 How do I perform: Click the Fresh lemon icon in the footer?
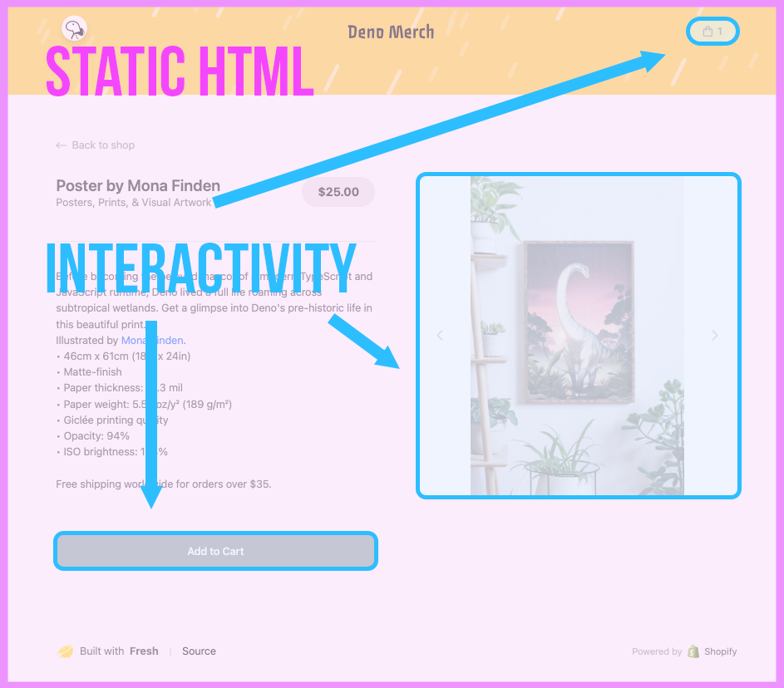click(x=64, y=651)
